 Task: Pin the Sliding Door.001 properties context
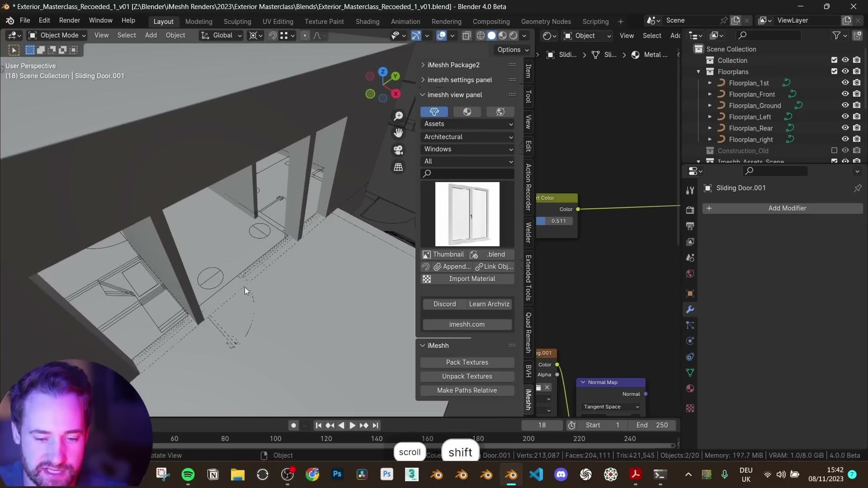[x=858, y=188]
